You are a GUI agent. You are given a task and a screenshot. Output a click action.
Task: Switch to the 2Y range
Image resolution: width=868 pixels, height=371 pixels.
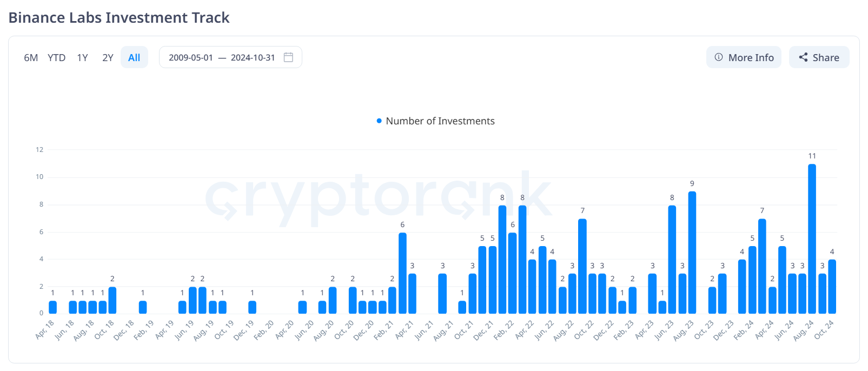(x=108, y=57)
